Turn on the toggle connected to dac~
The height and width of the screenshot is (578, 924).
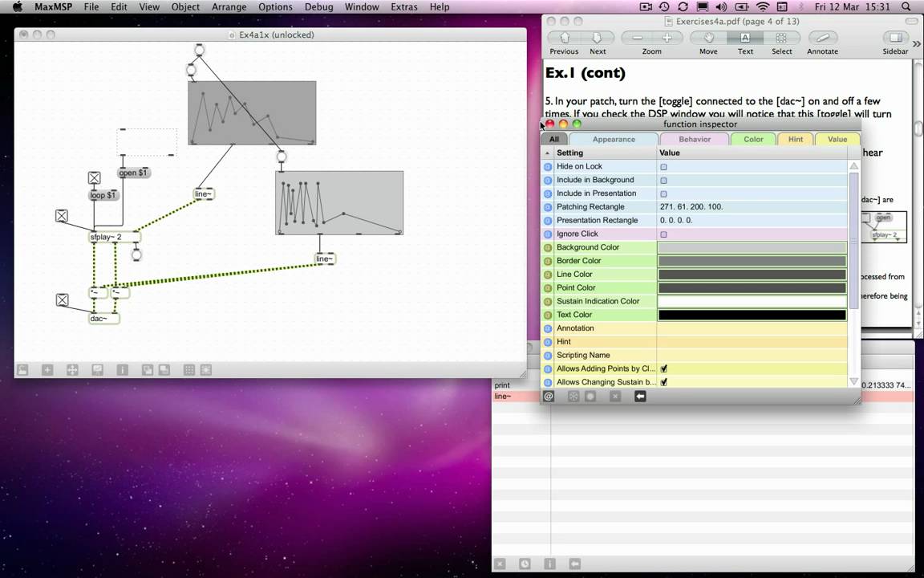click(x=62, y=300)
